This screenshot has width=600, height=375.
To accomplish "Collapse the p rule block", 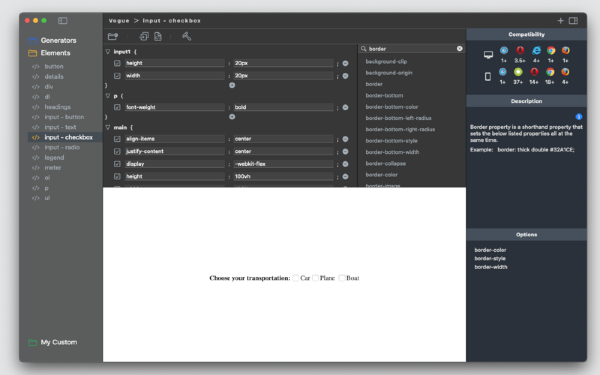I will (108, 96).
